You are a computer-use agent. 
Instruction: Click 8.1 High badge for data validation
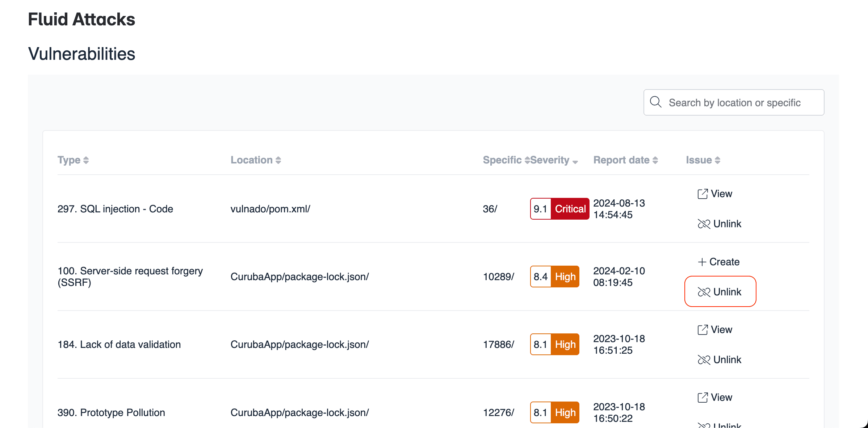coord(555,344)
